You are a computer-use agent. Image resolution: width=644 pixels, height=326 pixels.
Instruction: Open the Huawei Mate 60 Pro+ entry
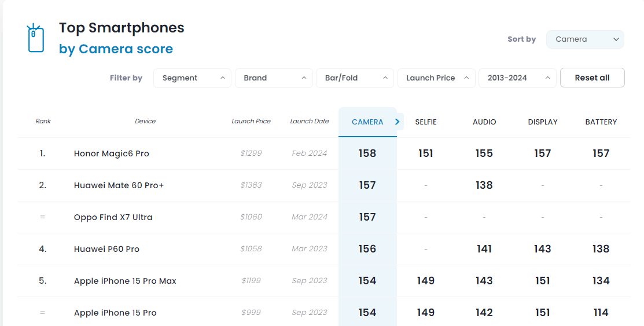tap(119, 185)
